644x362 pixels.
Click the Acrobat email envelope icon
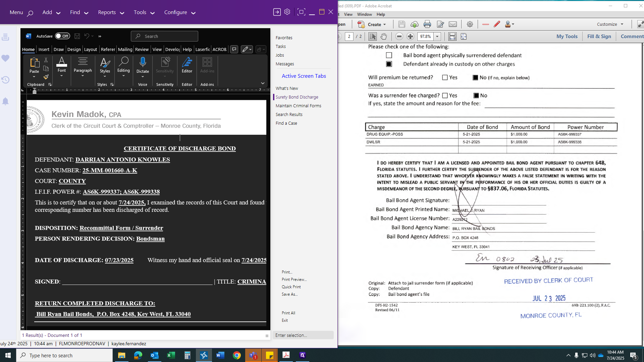click(x=453, y=24)
